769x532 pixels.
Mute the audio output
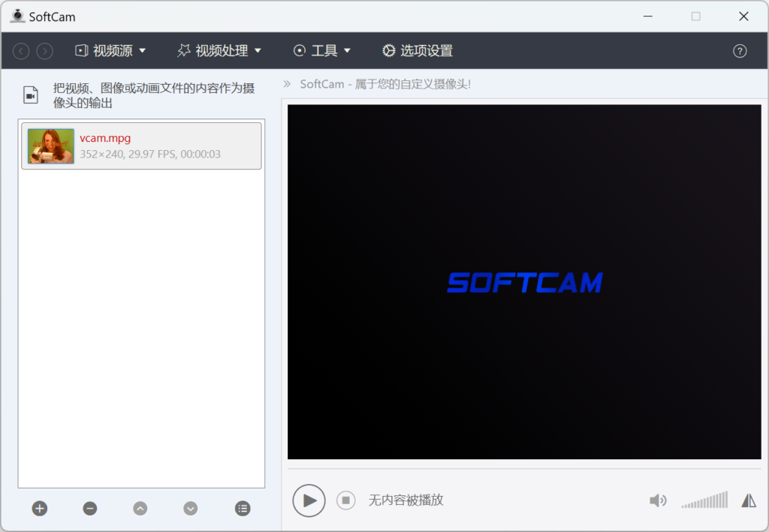coord(658,500)
